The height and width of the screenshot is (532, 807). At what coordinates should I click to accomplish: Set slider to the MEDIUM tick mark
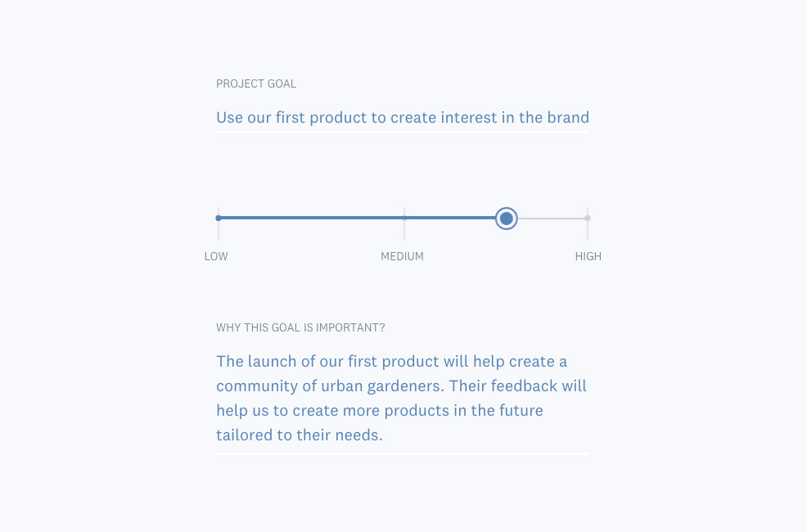404,219
